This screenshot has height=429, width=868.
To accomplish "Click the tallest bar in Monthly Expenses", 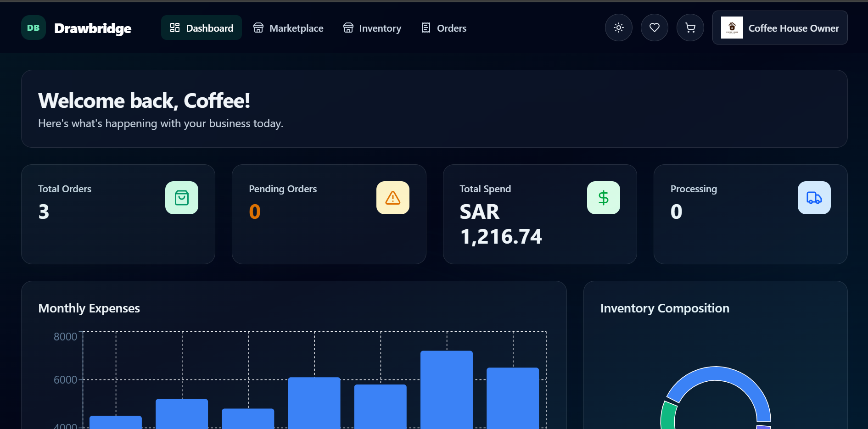I will point(447,390).
